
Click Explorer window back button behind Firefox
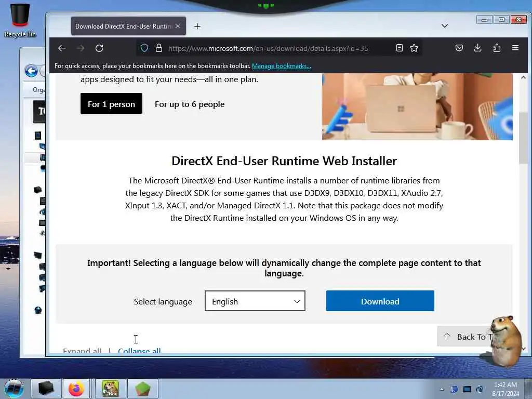tap(31, 71)
